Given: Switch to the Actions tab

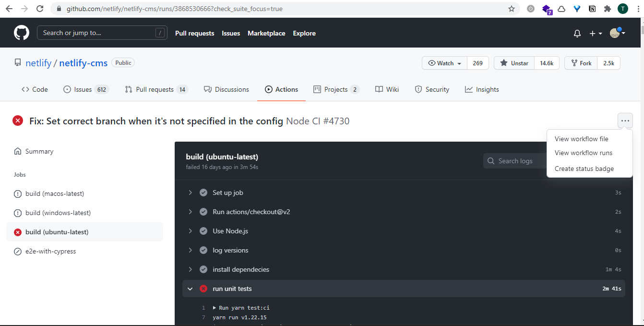Looking at the screenshot, I should (x=281, y=89).
